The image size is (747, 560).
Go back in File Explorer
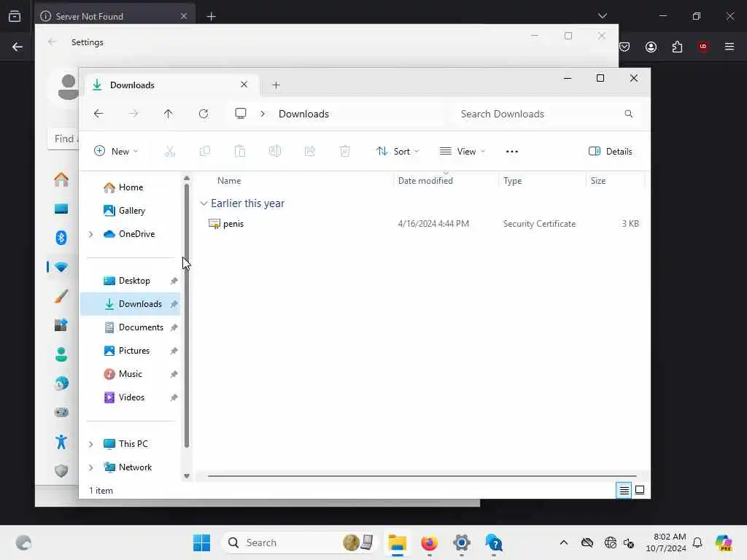point(98,114)
